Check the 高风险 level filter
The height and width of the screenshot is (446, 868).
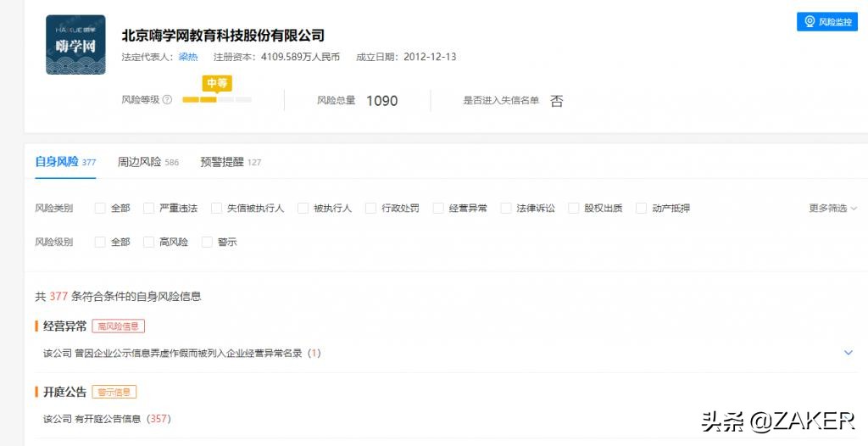pyautogui.click(x=148, y=243)
